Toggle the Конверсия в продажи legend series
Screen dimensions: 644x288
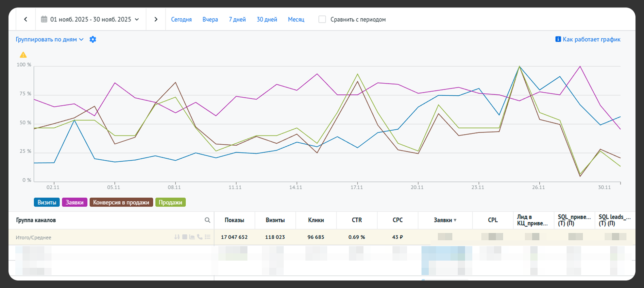[121, 202]
